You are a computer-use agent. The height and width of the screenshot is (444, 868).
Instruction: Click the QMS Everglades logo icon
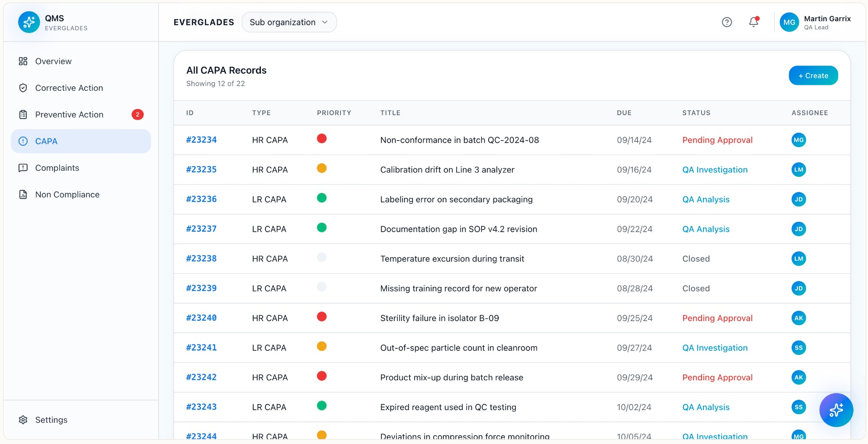(x=29, y=22)
